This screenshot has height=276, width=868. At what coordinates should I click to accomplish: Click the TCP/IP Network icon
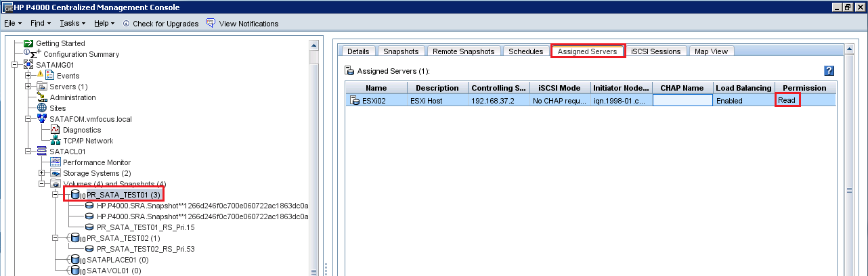pos(56,141)
